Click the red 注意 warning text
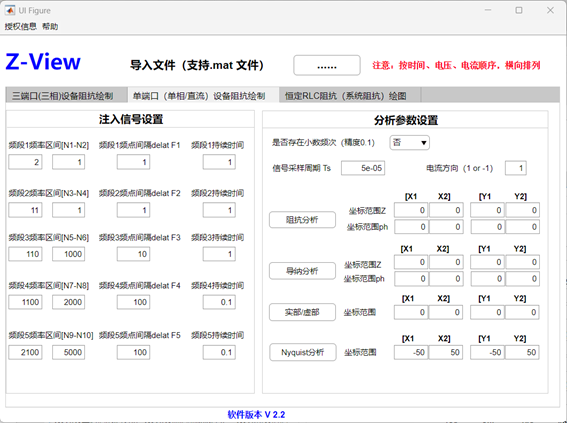This screenshot has width=567, height=423. (x=456, y=65)
